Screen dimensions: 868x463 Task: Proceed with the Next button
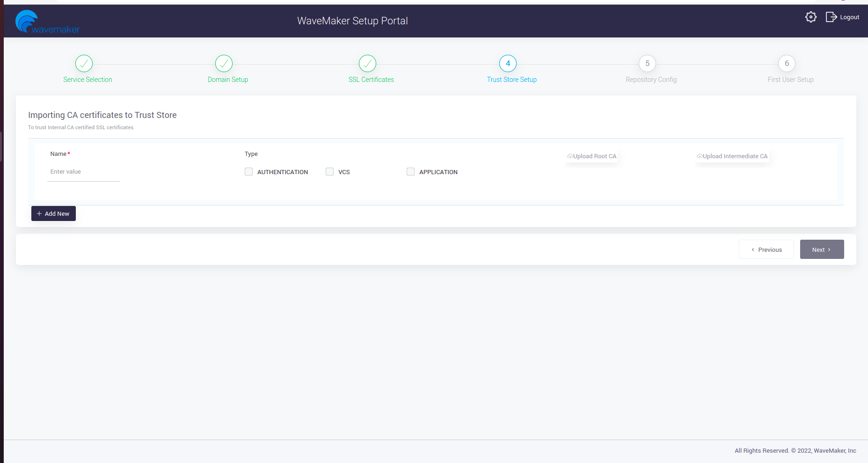[x=822, y=250]
